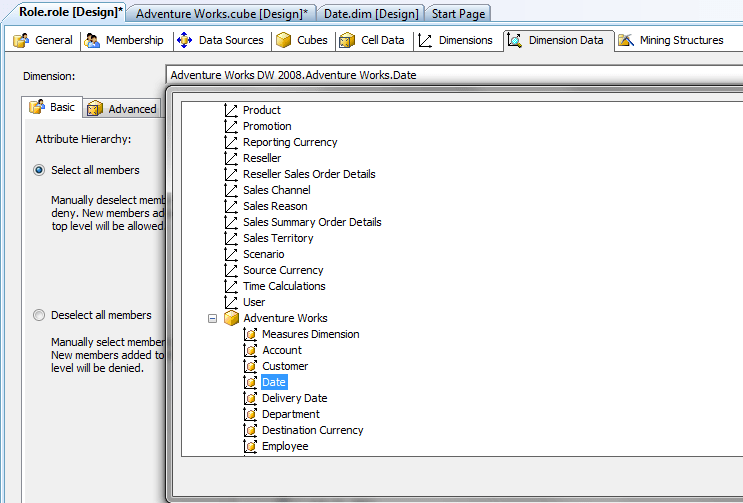
Task: Open the Advanced subtab
Action: click(123, 108)
